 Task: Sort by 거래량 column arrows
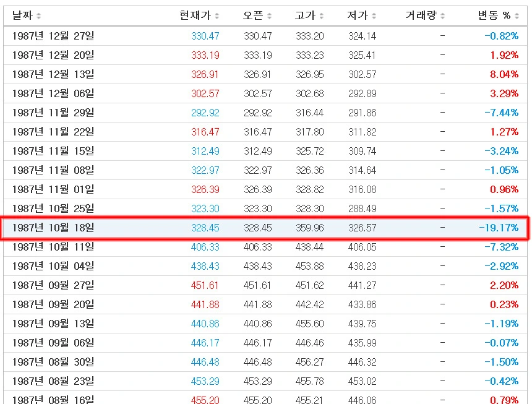(x=442, y=16)
